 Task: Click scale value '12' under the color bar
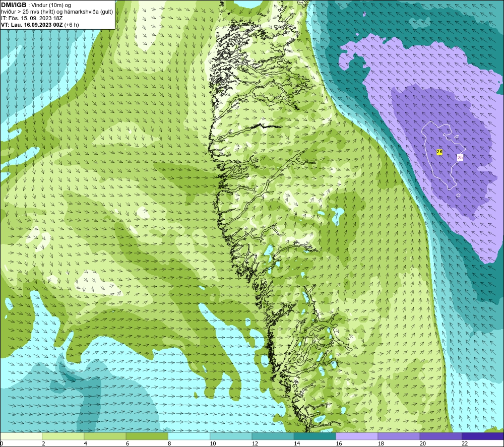tap(255, 443)
